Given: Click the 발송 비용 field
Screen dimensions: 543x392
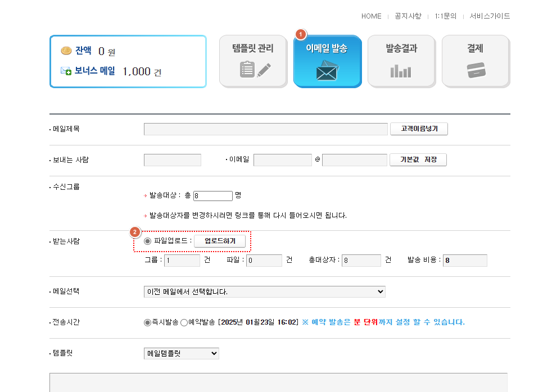Looking at the screenshot, I should pos(465,261).
